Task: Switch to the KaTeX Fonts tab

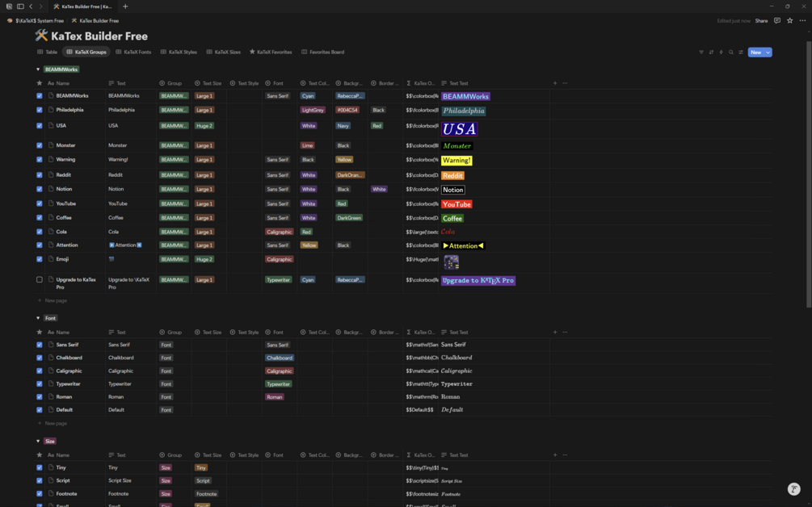Action: coord(133,52)
